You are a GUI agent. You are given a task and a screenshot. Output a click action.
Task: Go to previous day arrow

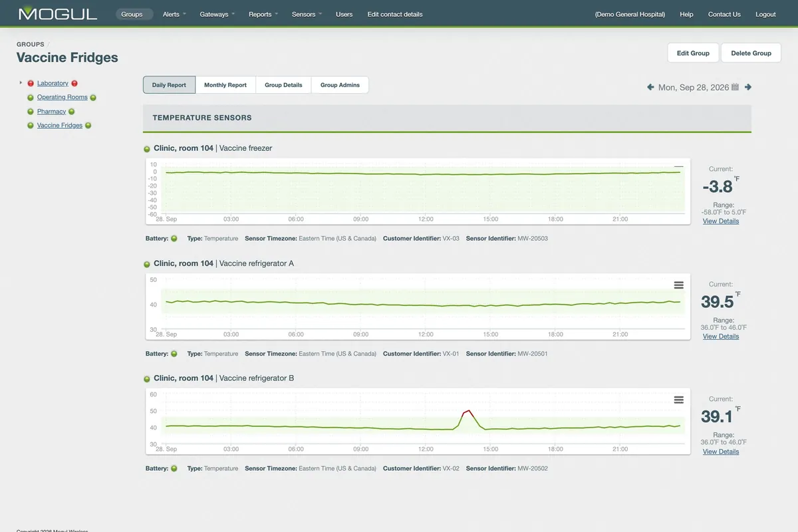(650, 87)
